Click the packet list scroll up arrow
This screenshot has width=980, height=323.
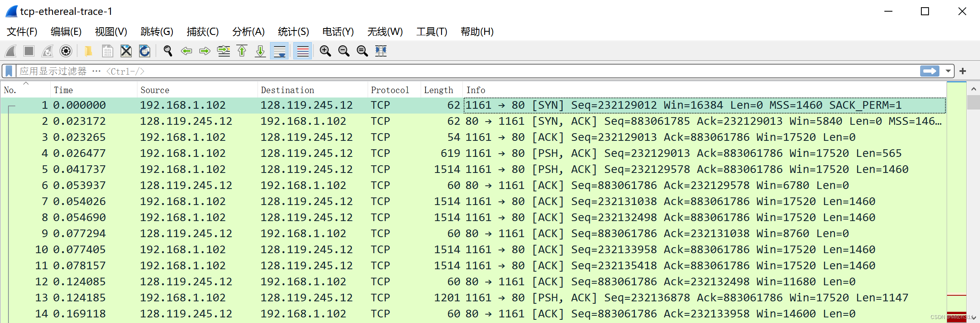(973, 89)
